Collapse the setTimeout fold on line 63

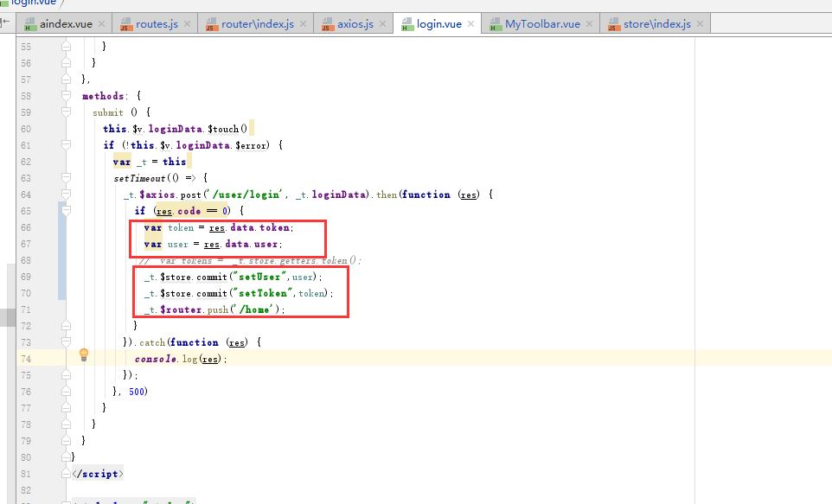pyautogui.click(x=67, y=177)
